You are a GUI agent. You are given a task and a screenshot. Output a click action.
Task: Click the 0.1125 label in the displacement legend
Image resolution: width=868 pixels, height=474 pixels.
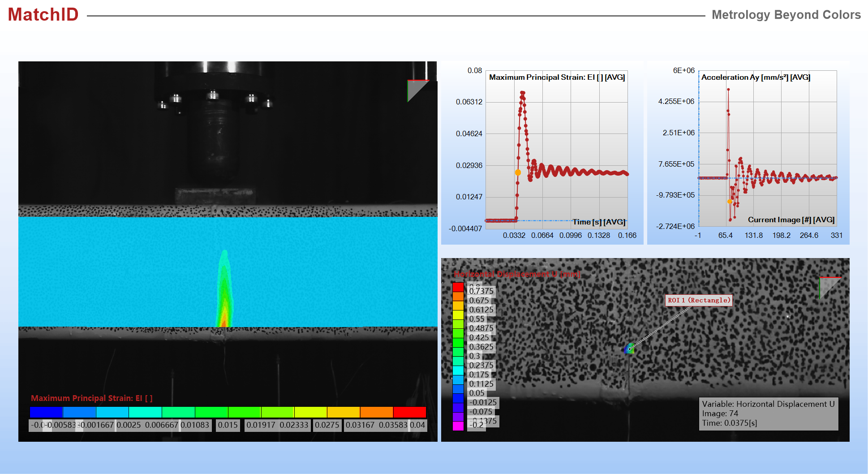(x=481, y=384)
